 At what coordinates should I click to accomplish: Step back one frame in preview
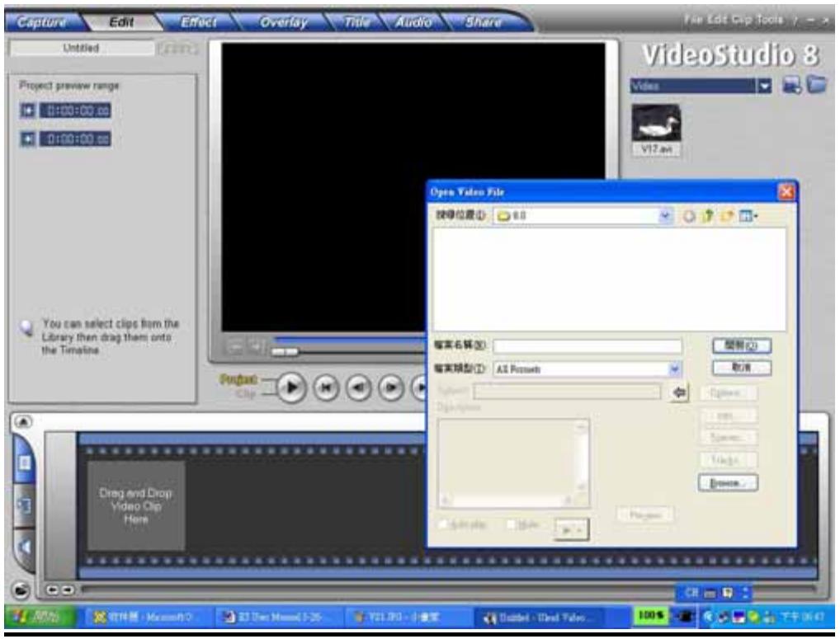coord(358,388)
